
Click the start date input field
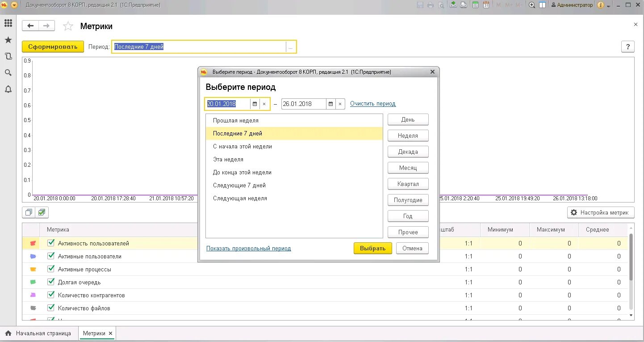228,104
